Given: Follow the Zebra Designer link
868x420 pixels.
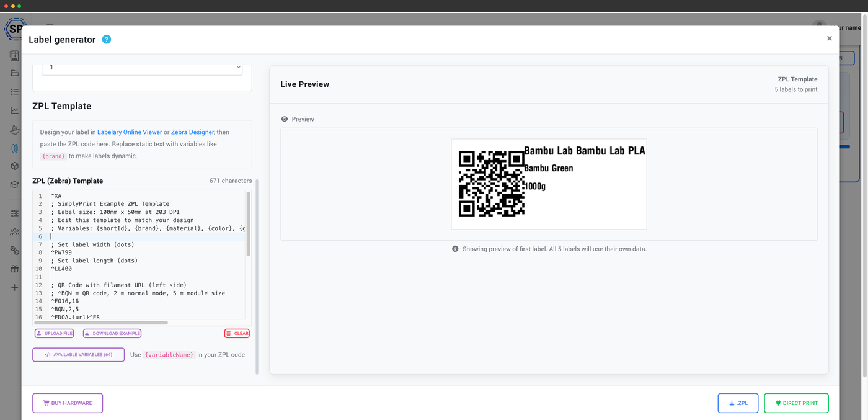Looking at the screenshot, I should click(192, 132).
